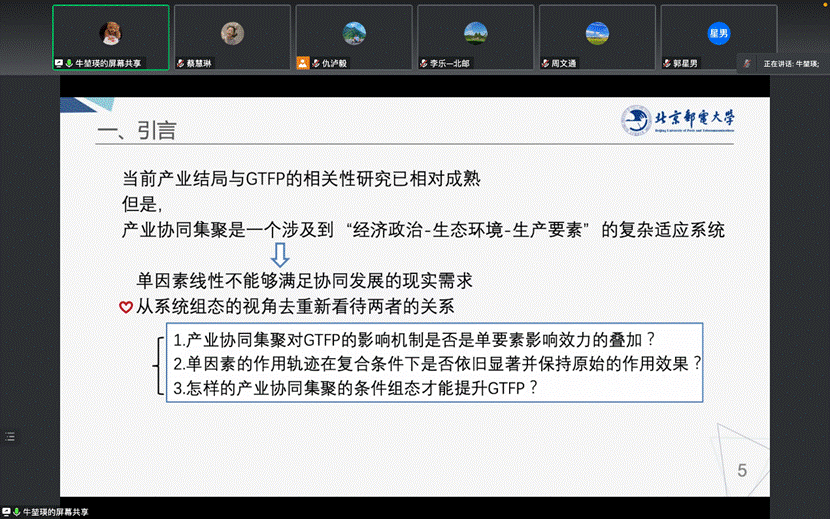The image size is (830, 519).
Task: Click the slide page number 5
Action: pos(741,470)
